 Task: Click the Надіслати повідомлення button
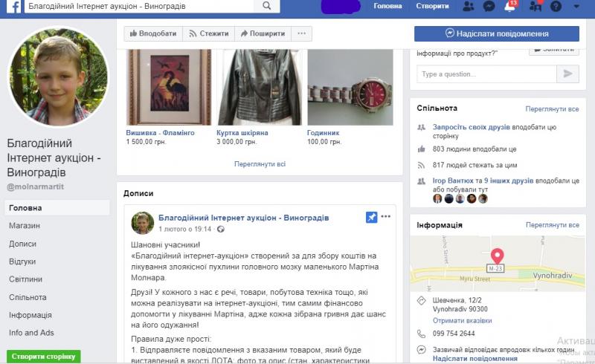coord(497,33)
